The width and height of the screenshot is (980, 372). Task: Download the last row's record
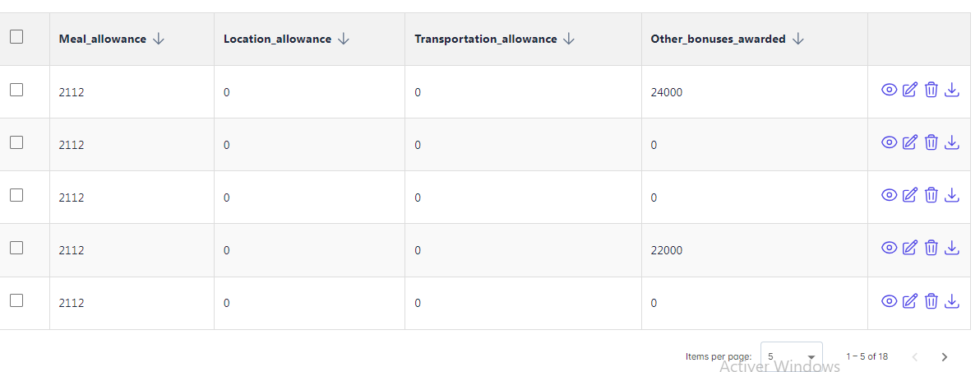[952, 301]
